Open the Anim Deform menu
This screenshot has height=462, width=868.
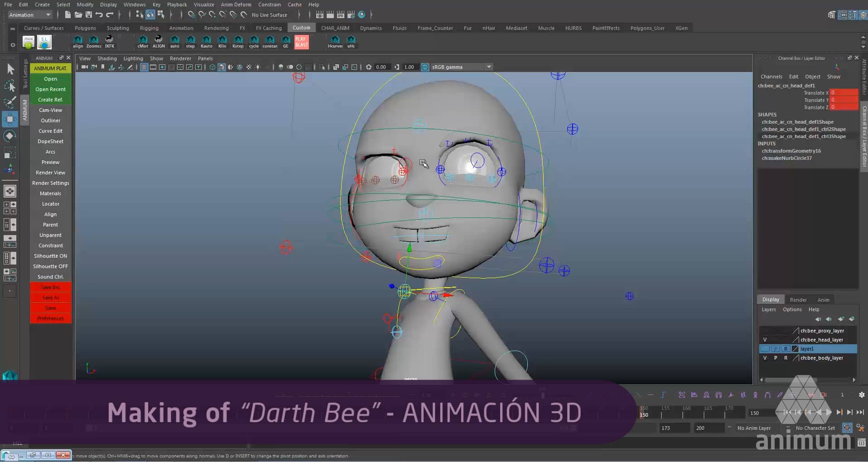click(x=236, y=4)
